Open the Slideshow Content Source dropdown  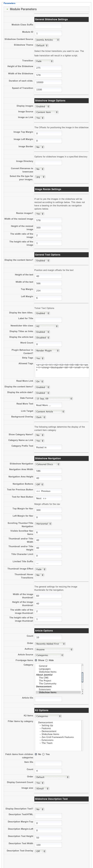tap(47, 40)
